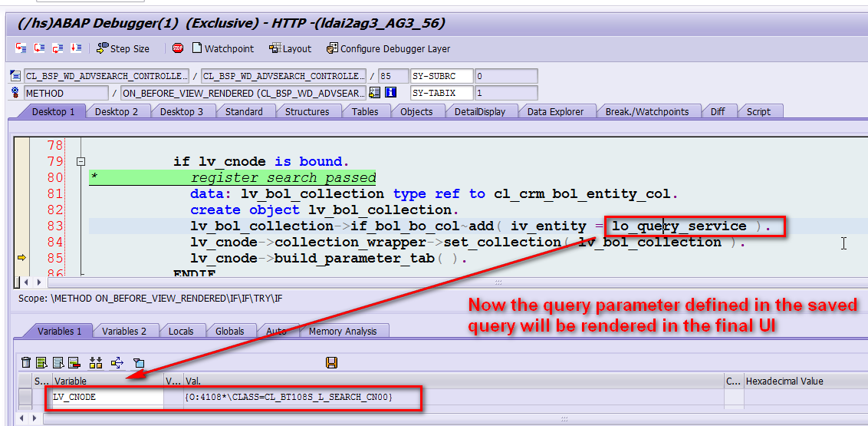Screen dimensions: 868x426
Task: Click the blue information icon in header
Action: tap(391, 93)
